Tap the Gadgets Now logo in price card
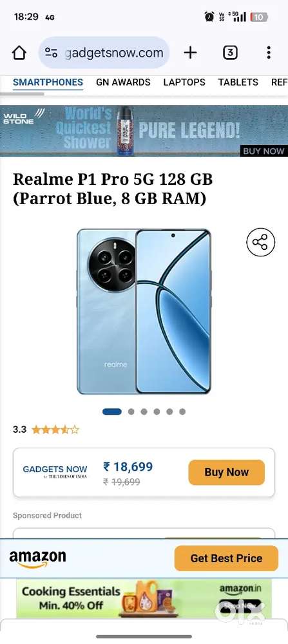 55,471
